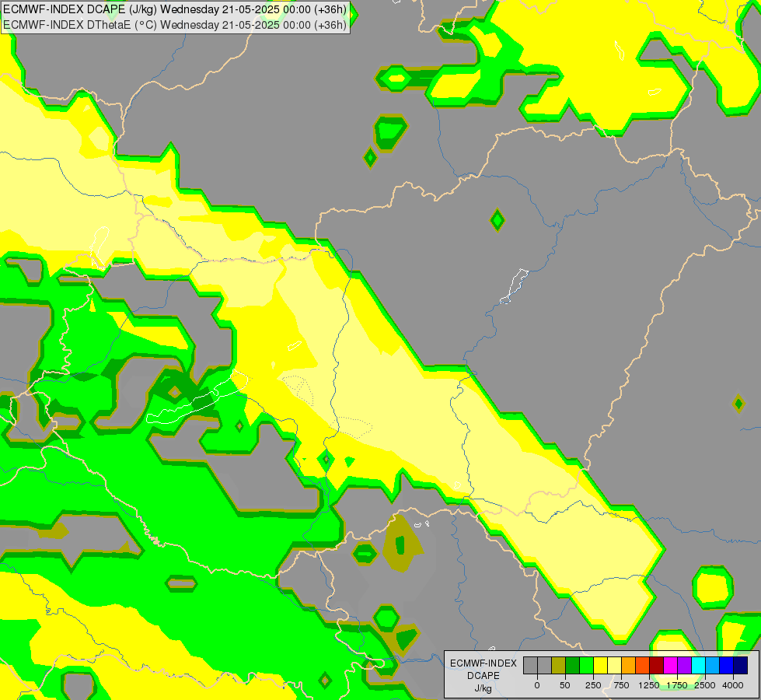Image resolution: width=761 pixels, height=700 pixels.
Task: Click the legend value 250
Action: click(x=593, y=685)
